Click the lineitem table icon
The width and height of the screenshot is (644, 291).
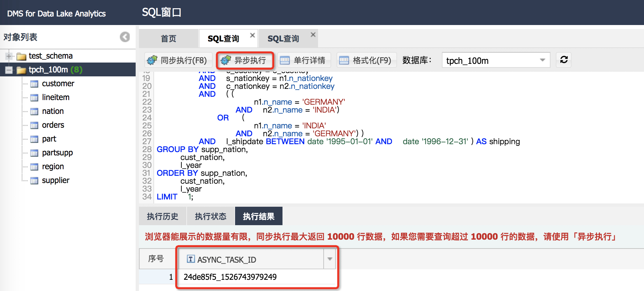pos(34,98)
